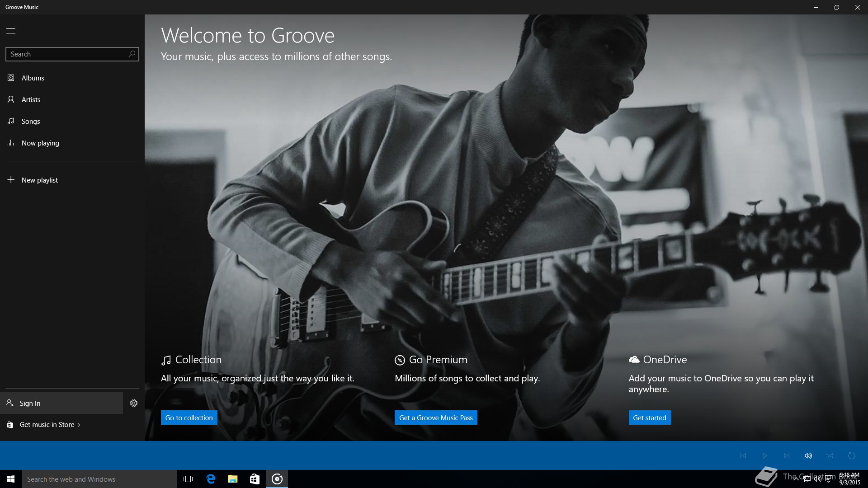
Task: Focus the Search input field
Action: click(x=72, y=54)
